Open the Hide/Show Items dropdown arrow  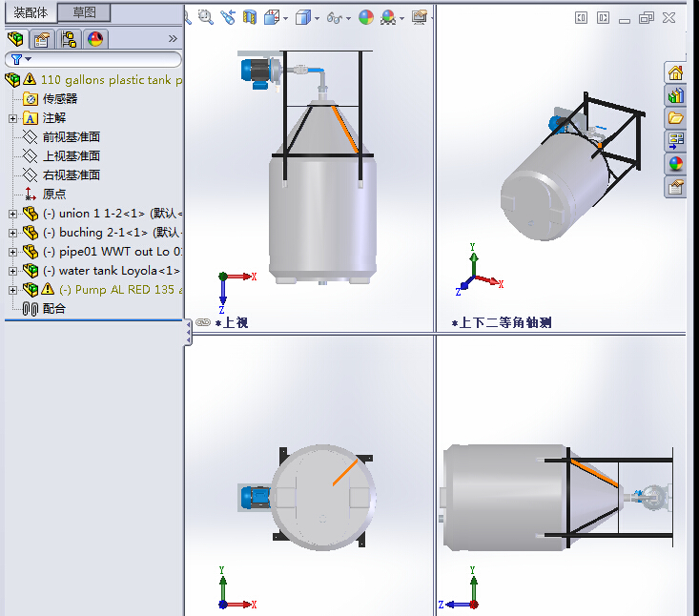coord(349,19)
